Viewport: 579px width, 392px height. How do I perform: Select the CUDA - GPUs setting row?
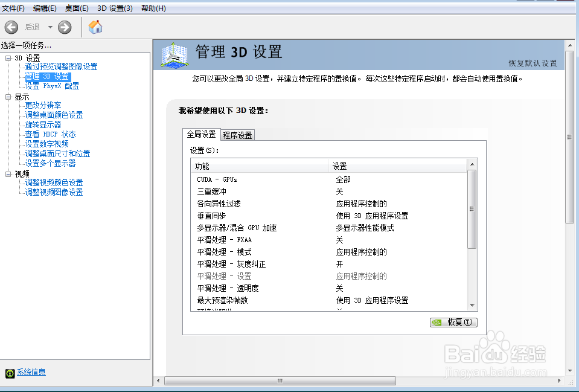click(x=329, y=179)
